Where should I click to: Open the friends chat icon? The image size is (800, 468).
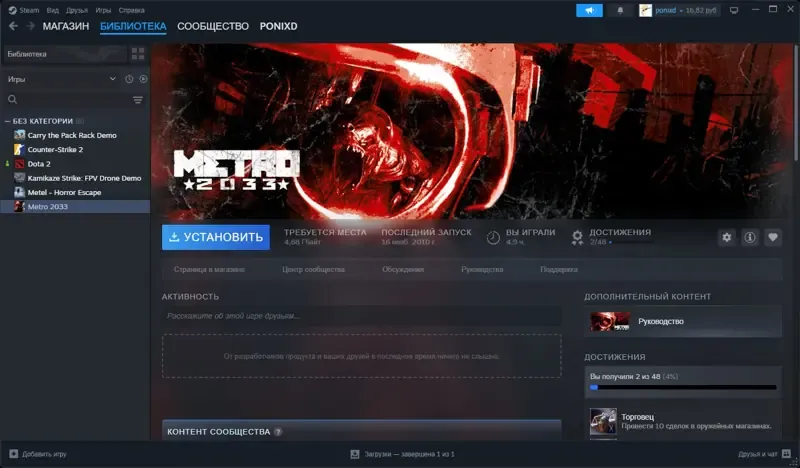[786, 454]
